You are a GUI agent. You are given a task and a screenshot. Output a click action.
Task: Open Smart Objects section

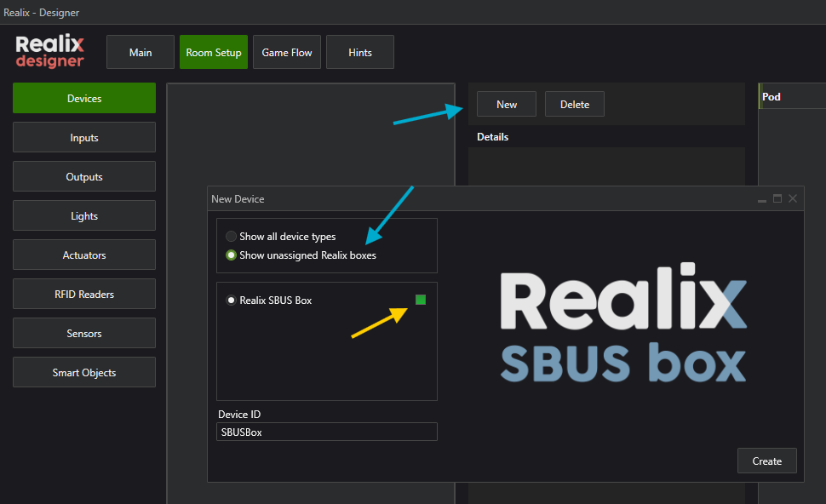coord(84,372)
